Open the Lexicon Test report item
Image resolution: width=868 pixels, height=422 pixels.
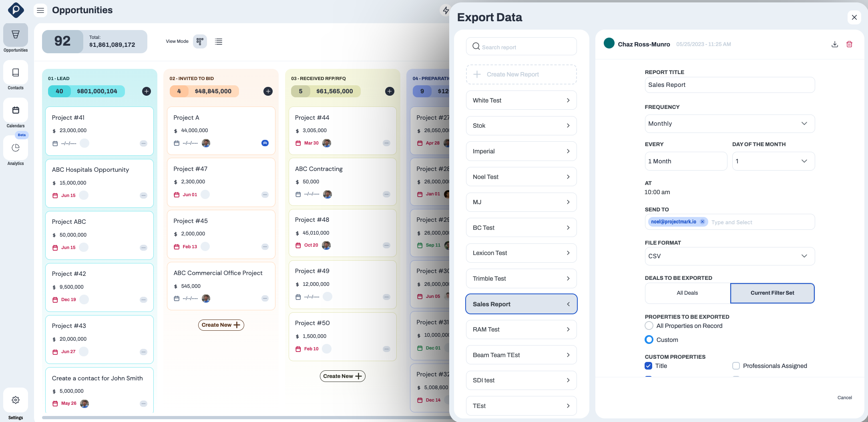point(521,253)
